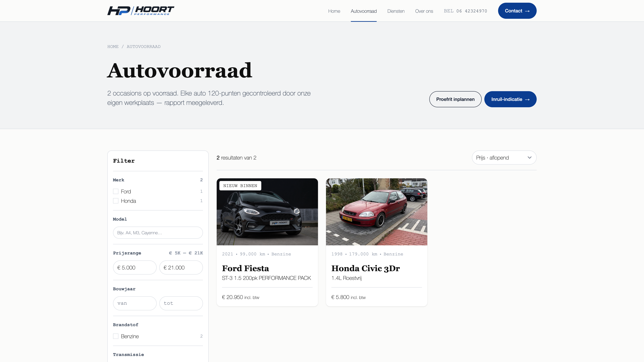Click the Bouwjaar 'tot' field

181,303
